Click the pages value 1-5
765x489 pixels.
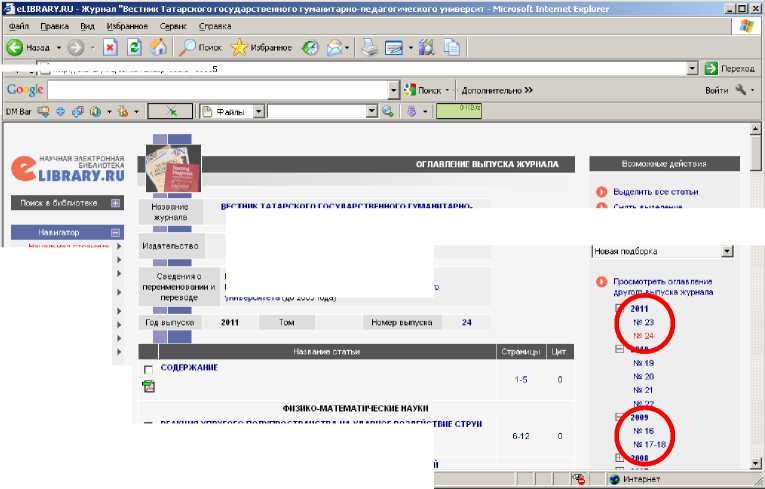pyautogui.click(x=521, y=380)
